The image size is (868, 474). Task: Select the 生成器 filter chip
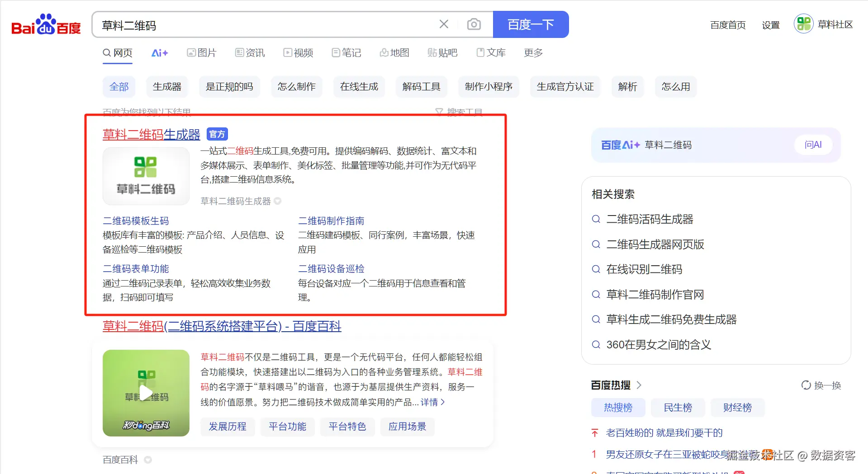[167, 87]
